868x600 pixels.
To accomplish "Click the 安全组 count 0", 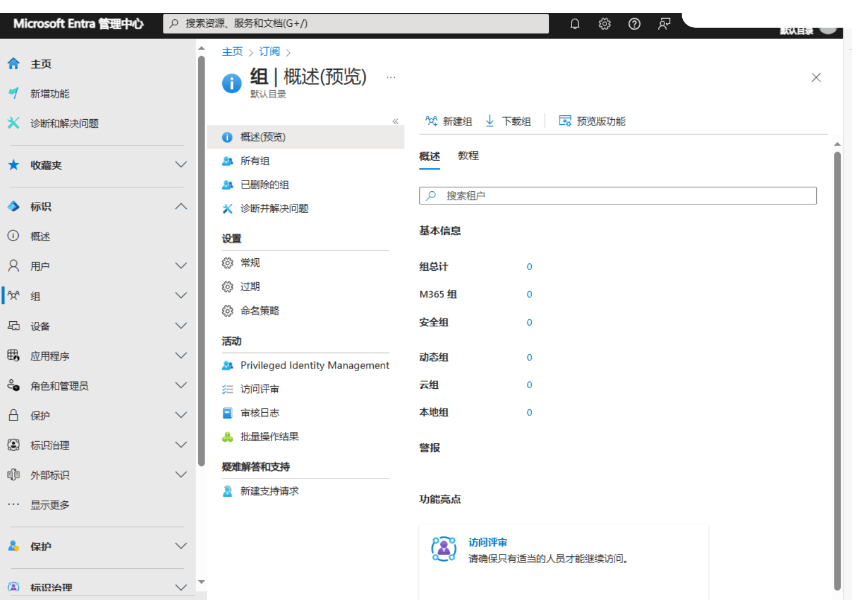I will click(x=529, y=322).
